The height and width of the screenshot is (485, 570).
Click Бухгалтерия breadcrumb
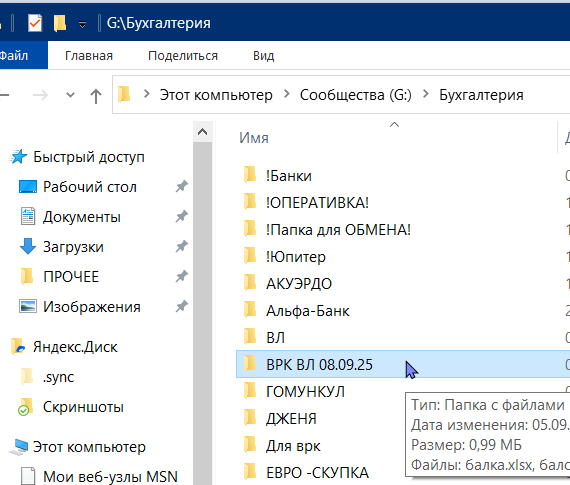pyautogui.click(x=481, y=95)
